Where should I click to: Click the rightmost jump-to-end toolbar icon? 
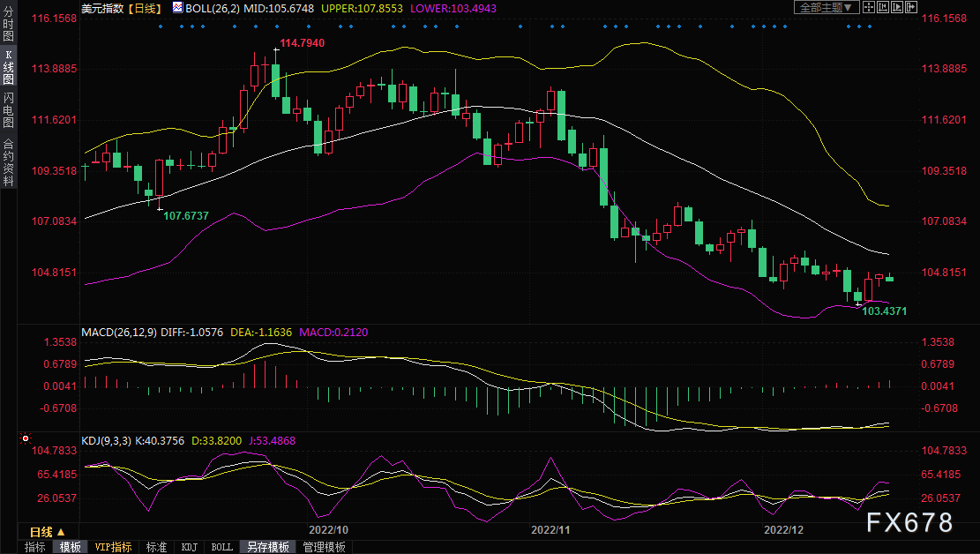[x=911, y=7]
